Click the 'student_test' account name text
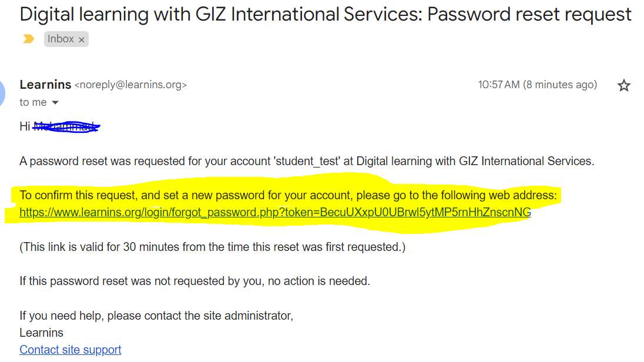The width and height of the screenshot is (644, 362). click(x=307, y=161)
